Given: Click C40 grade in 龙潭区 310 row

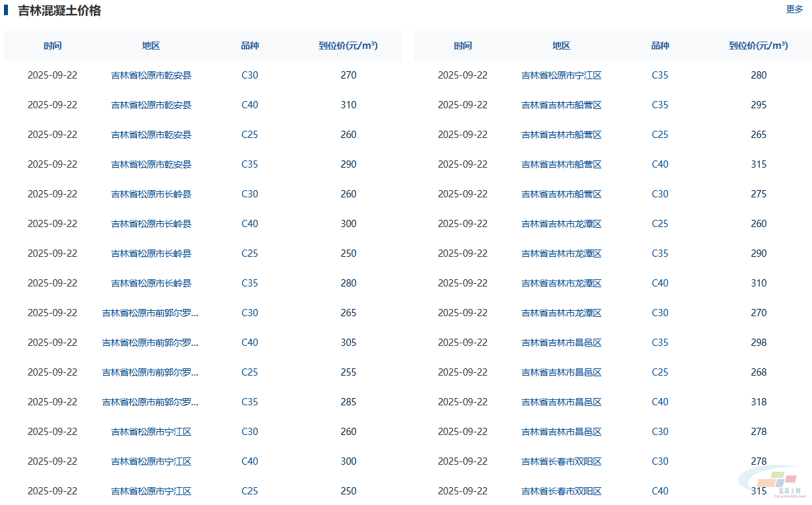Looking at the screenshot, I should pyautogui.click(x=660, y=283).
